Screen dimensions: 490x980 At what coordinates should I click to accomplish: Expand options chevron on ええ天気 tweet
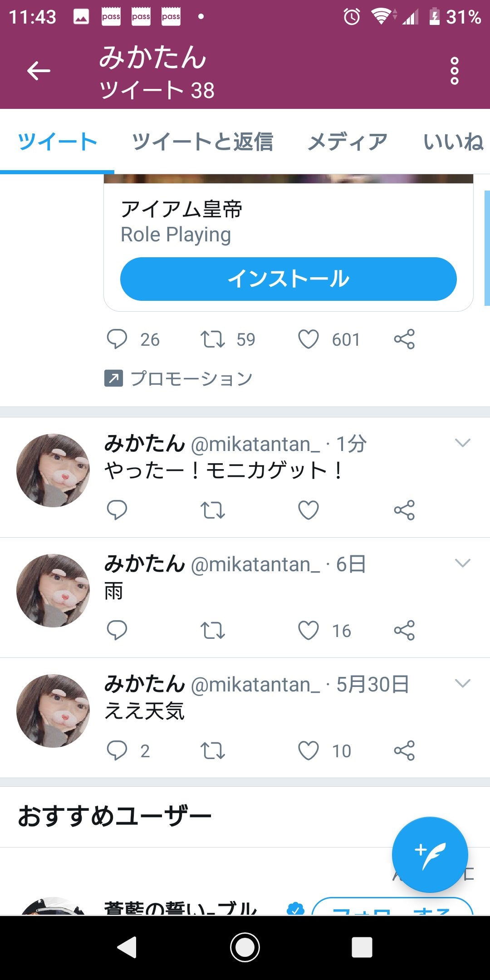click(x=462, y=683)
